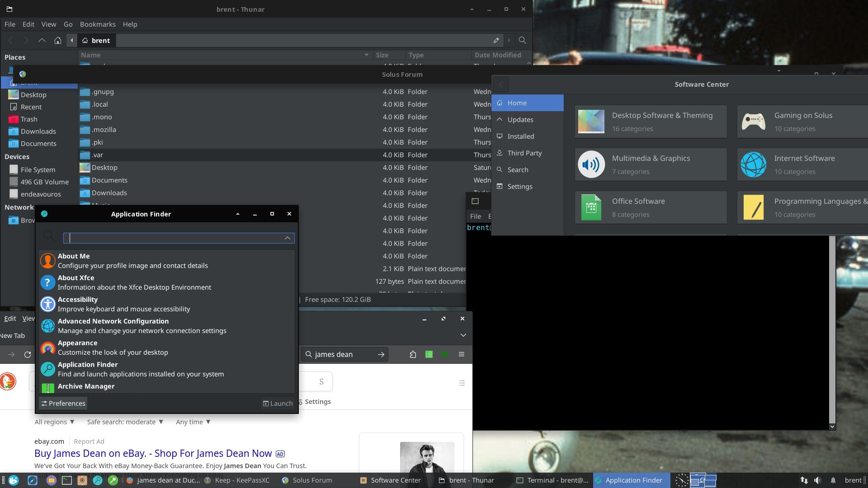Open the browser hamburger menu
The width and height of the screenshot is (868, 488).
click(462, 354)
